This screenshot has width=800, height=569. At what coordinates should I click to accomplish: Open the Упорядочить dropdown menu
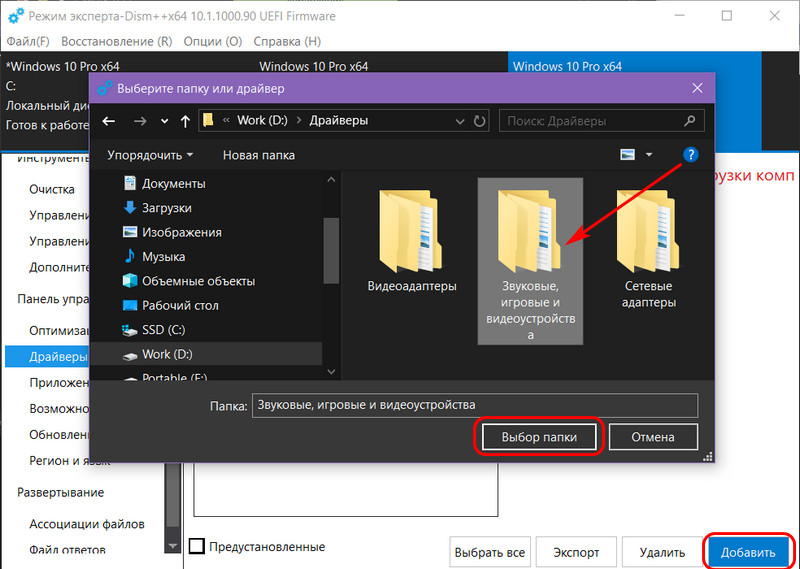point(150,155)
